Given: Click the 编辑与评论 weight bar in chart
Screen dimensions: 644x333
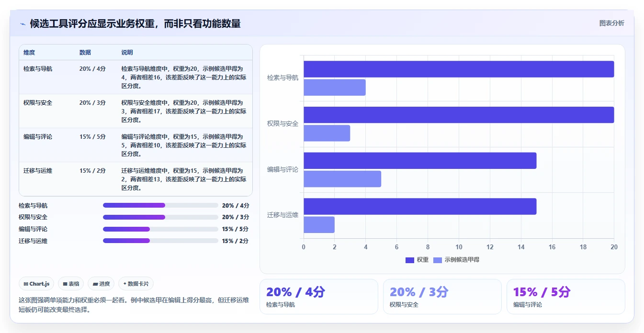Looking at the screenshot, I should 420,161.
